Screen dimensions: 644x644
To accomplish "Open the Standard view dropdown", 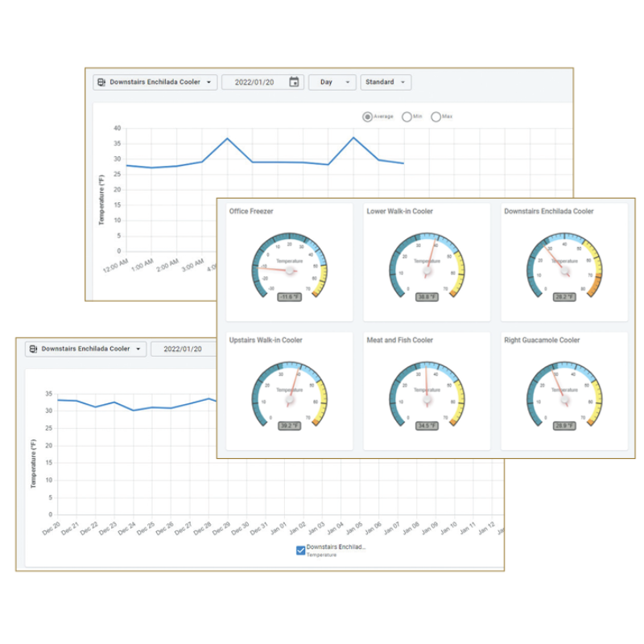I will 386,82.
